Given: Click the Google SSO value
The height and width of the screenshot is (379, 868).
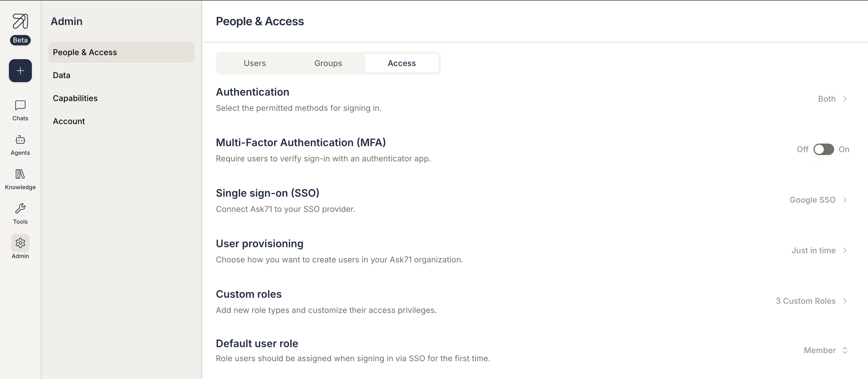Looking at the screenshot, I should tap(812, 200).
